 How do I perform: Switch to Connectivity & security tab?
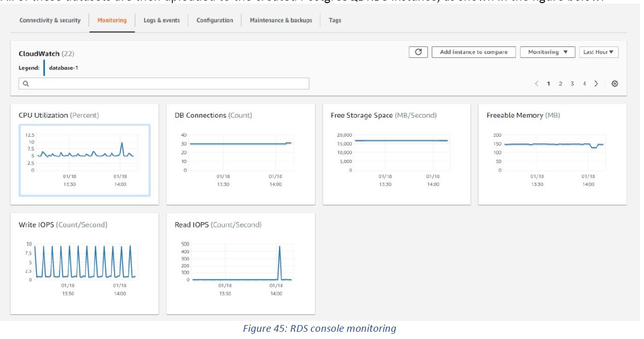coord(50,21)
